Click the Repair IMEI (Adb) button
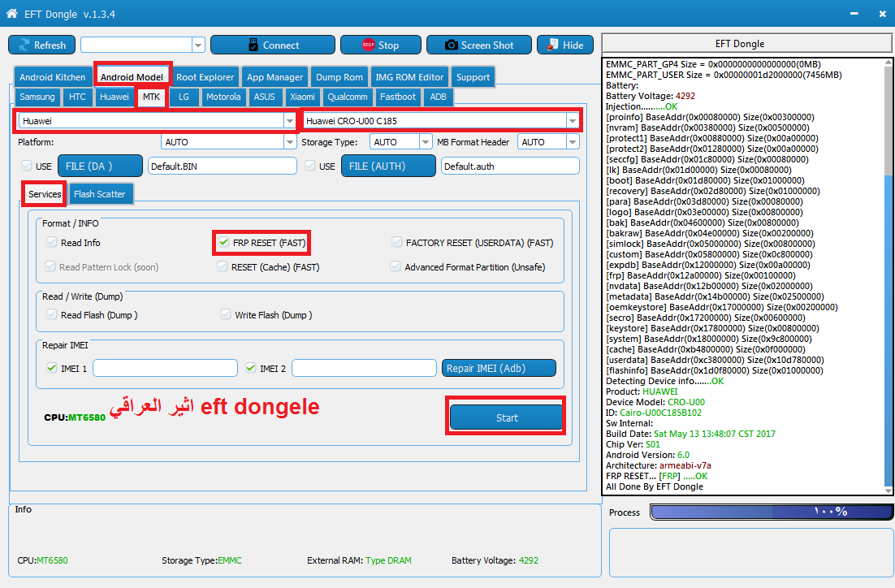This screenshot has height=588, width=895. (499, 368)
